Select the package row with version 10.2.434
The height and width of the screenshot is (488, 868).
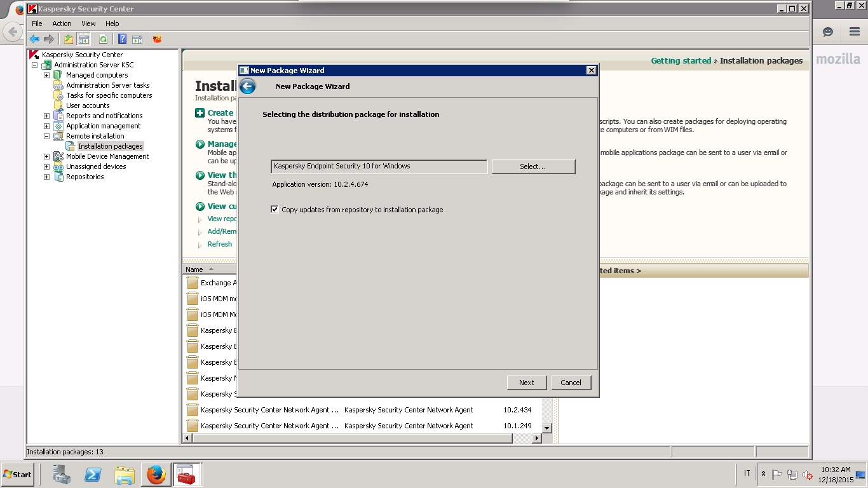click(362, 410)
